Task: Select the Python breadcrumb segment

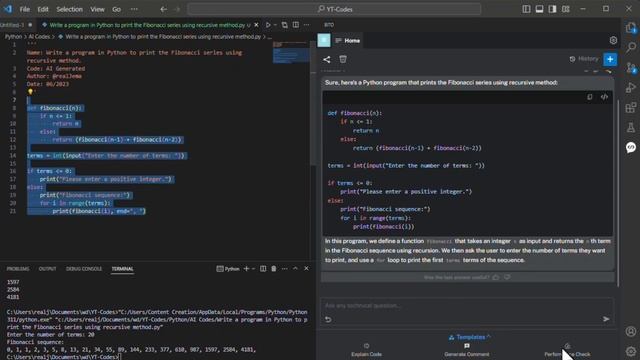Action: pyautogui.click(x=13, y=37)
